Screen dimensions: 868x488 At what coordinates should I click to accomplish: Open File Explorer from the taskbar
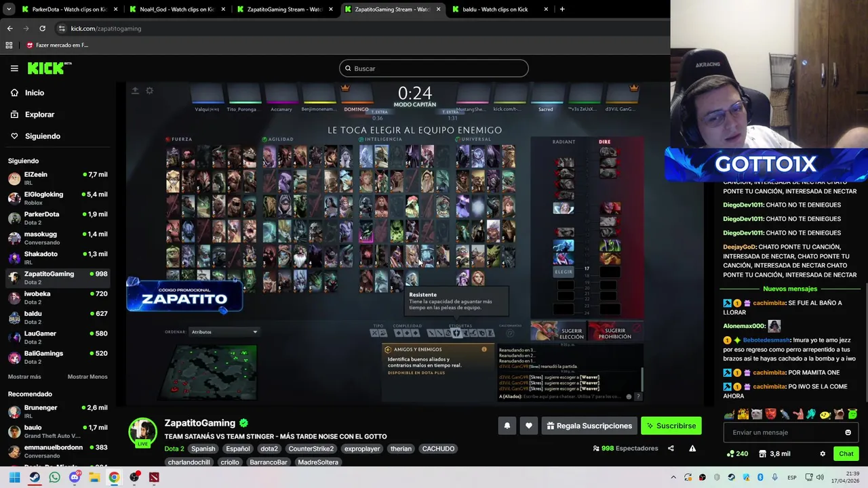pyautogui.click(x=94, y=477)
